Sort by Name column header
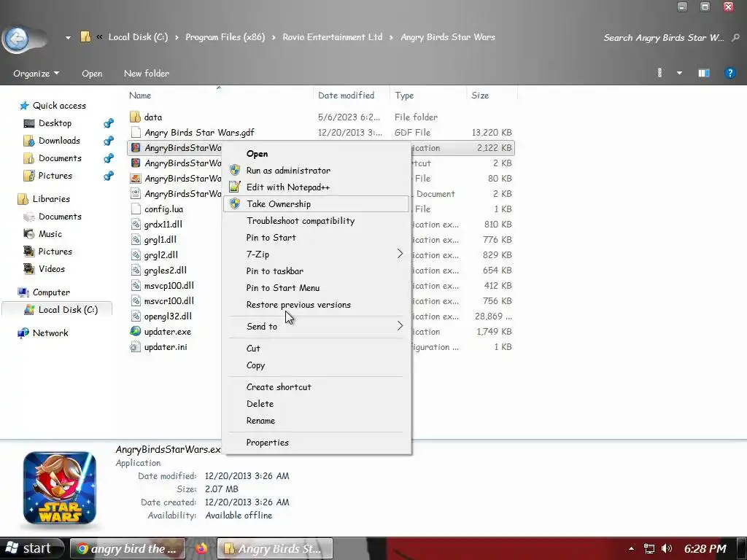This screenshot has height=560, width=747. click(140, 96)
